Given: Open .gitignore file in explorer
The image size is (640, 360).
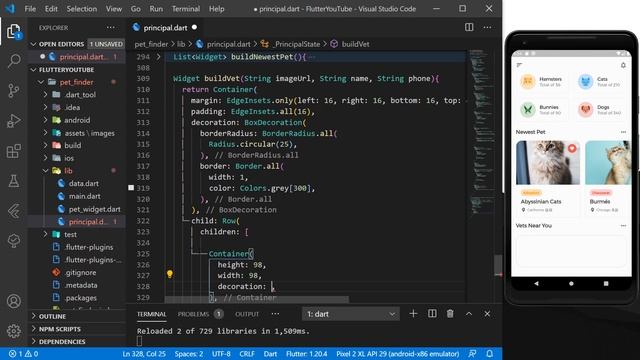Looking at the screenshot, I should 80,272.
